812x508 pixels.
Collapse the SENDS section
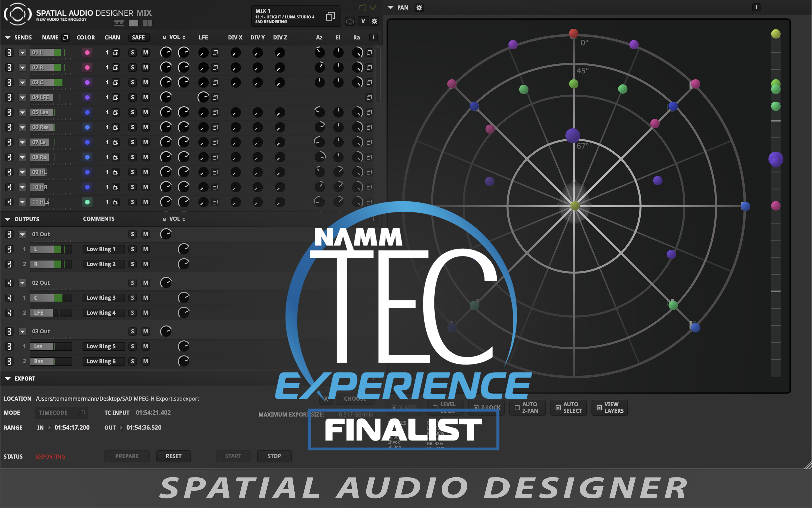[7, 38]
